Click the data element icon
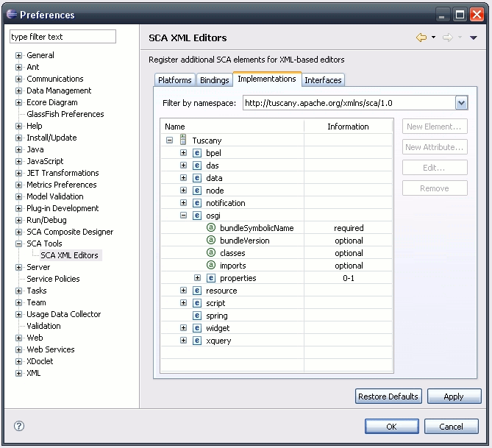The image size is (492, 448). click(x=197, y=178)
